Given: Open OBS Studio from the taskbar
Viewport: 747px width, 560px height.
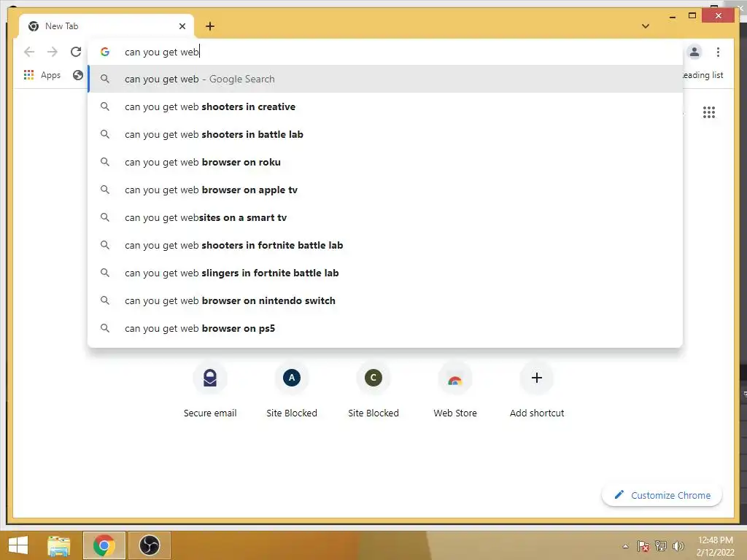Looking at the screenshot, I should (149, 545).
